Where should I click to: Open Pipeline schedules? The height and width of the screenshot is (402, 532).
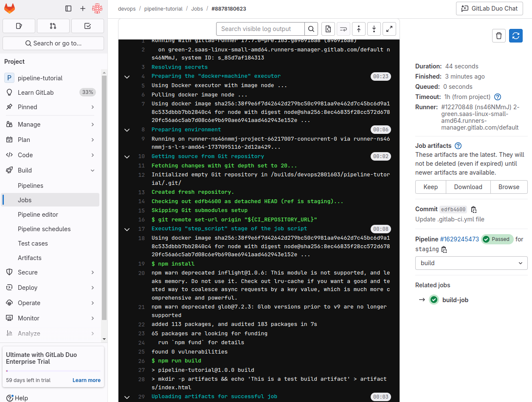[x=51, y=229]
